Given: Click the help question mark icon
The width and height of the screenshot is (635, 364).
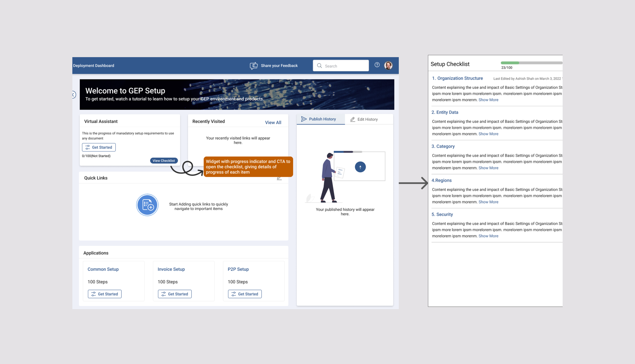Looking at the screenshot, I should 377,65.
